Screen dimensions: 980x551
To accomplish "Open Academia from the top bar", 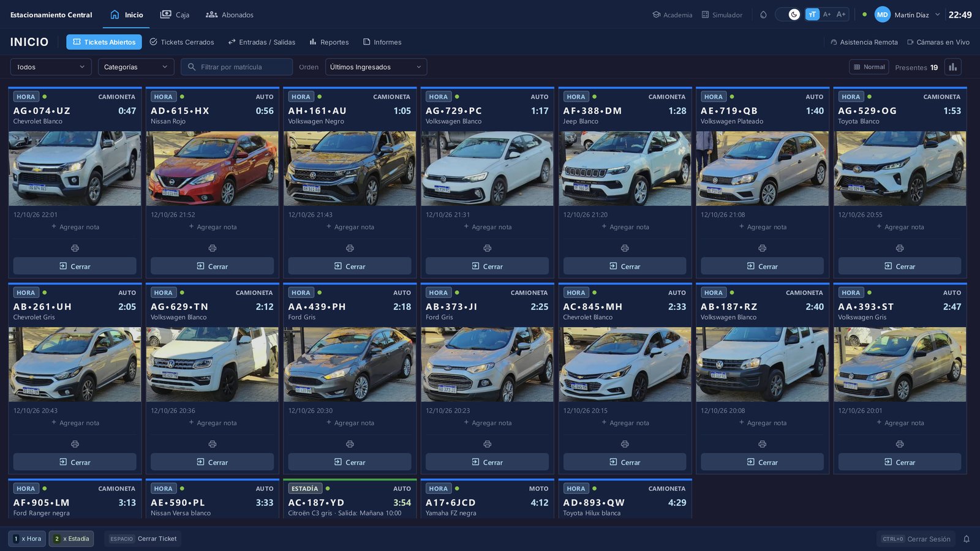I will 672,15.
